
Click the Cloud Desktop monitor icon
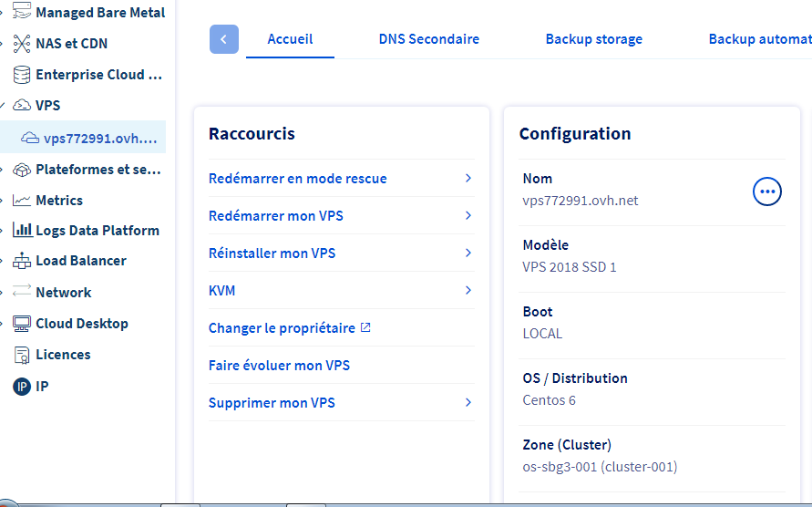pyautogui.click(x=21, y=324)
